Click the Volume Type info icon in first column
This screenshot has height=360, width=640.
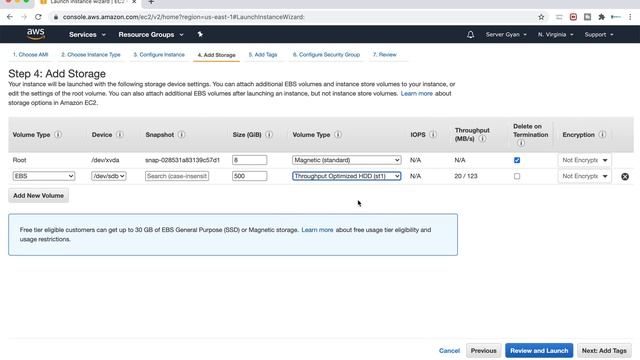point(58,135)
